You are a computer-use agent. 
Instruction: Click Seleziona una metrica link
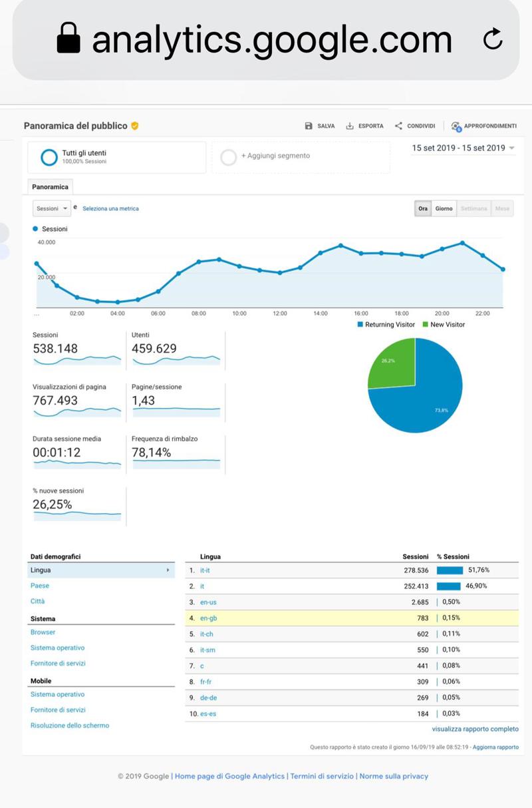click(110, 209)
